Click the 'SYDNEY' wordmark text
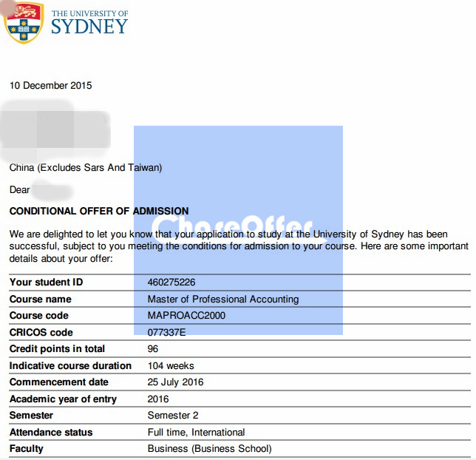Image resolution: width=476 pixels, height=460 pixels. pos(89,27)
